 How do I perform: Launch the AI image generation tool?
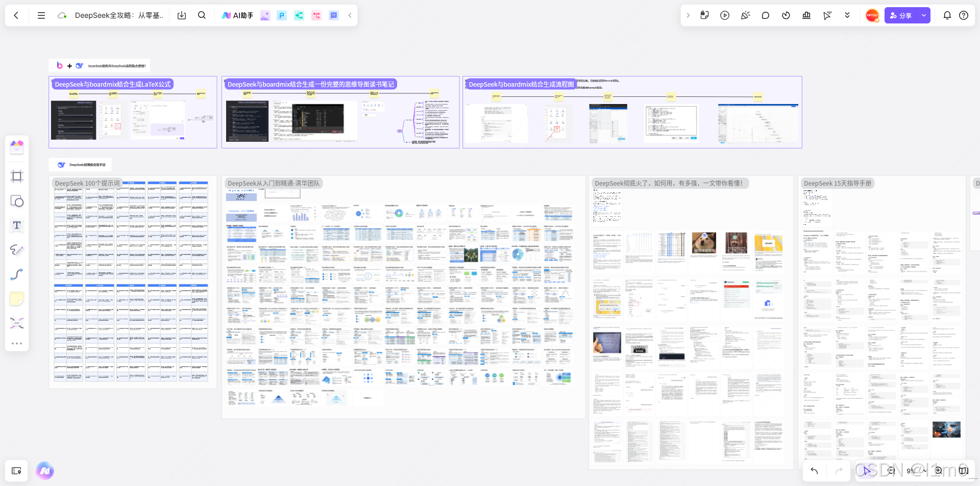point(265,15)
